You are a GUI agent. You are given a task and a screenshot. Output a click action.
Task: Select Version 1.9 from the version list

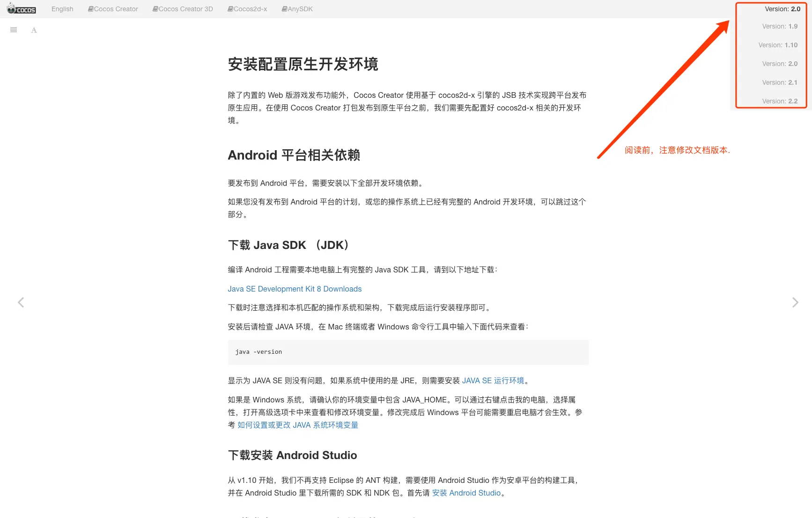[780, 26]
